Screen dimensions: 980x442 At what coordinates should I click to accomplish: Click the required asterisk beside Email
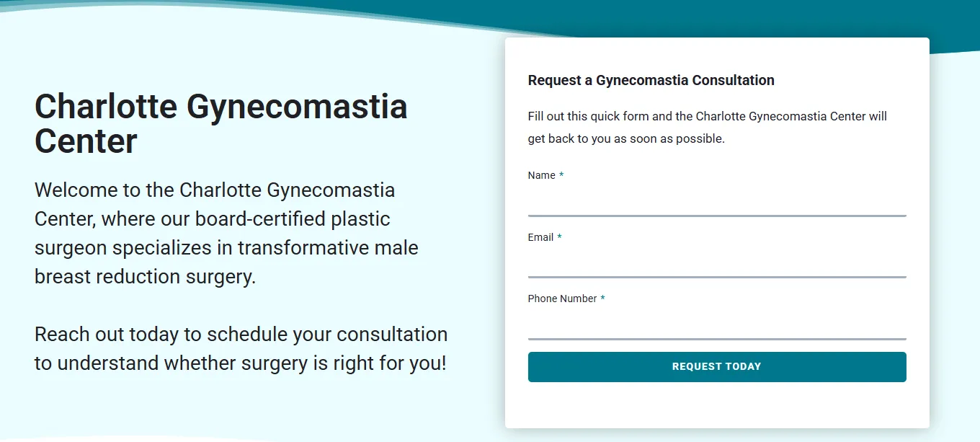[559, 237]
